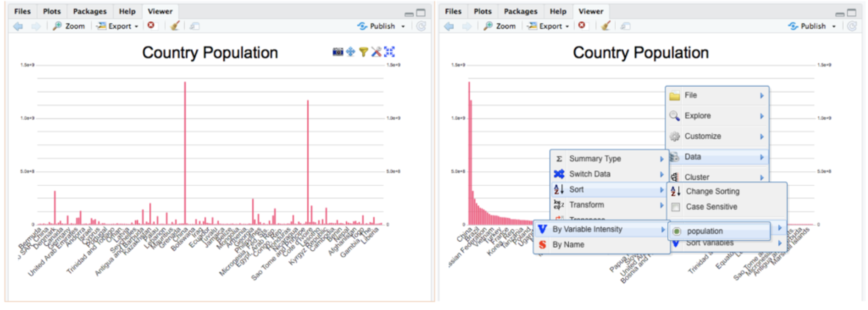The height and width of the screenshot is (310, 868).
Task: Click the refresh icon in right Viewer pane
Action: [852, 26]
